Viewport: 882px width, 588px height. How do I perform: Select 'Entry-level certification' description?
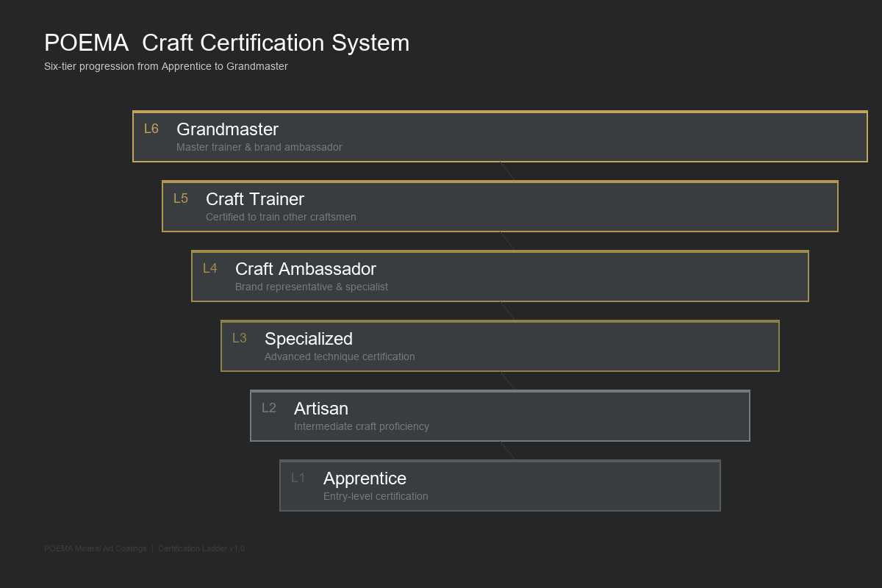tap(376, 496)
